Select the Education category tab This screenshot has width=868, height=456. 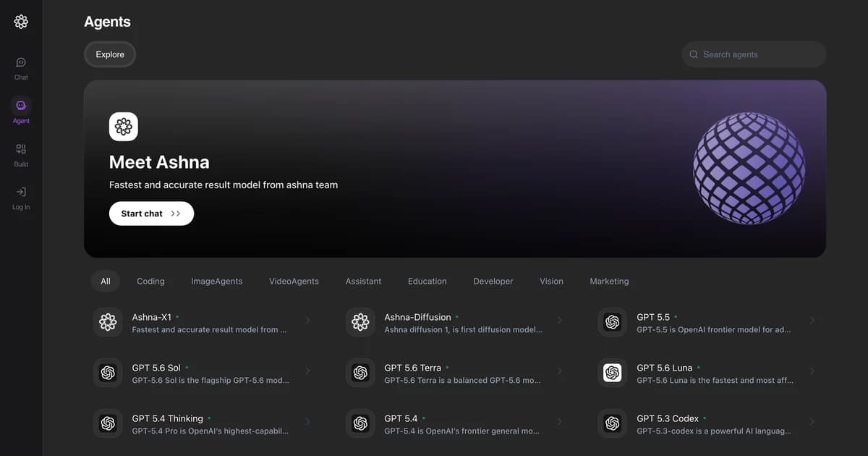[427, 281]
